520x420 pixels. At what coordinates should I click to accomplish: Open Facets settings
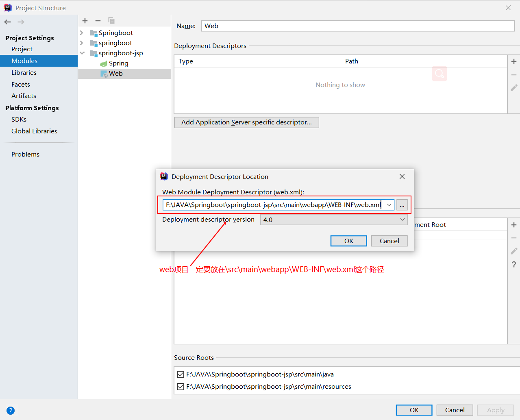21,85
